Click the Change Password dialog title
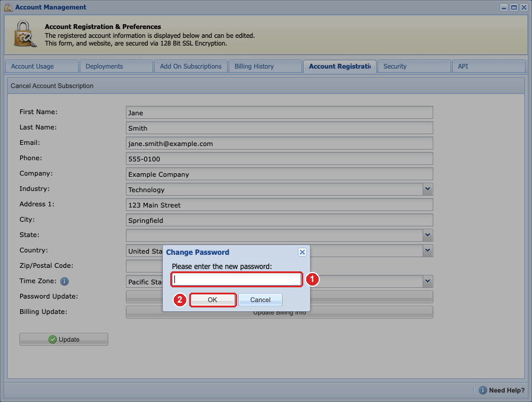 click(197, 252)
